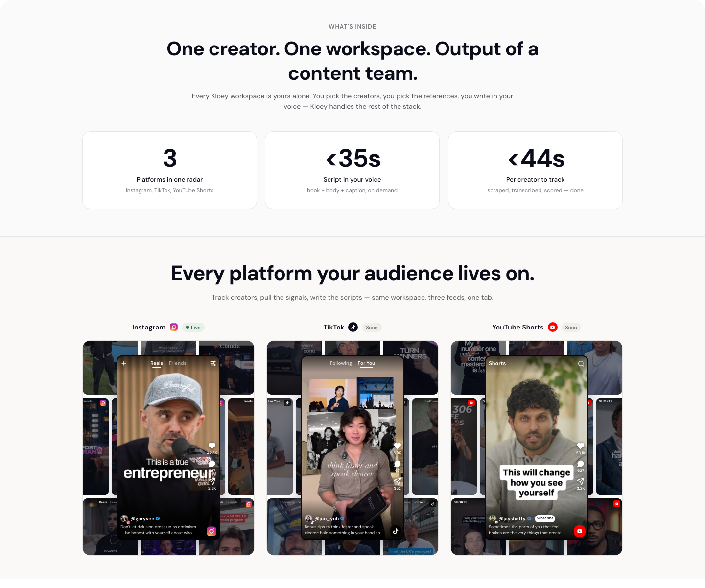Click the Instagram badge at the garyvee reel's bottom corner
Screen dimensions: 705x588
(x=211, y=531)
